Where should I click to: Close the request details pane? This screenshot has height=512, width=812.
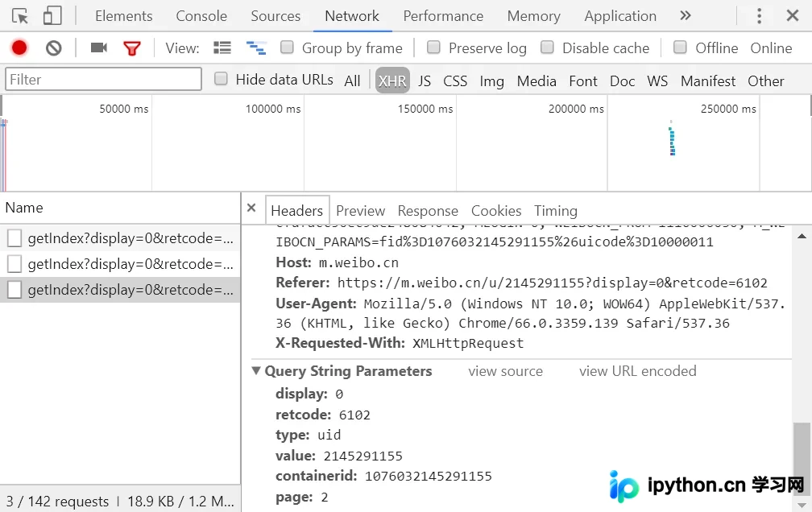(251, 209)
